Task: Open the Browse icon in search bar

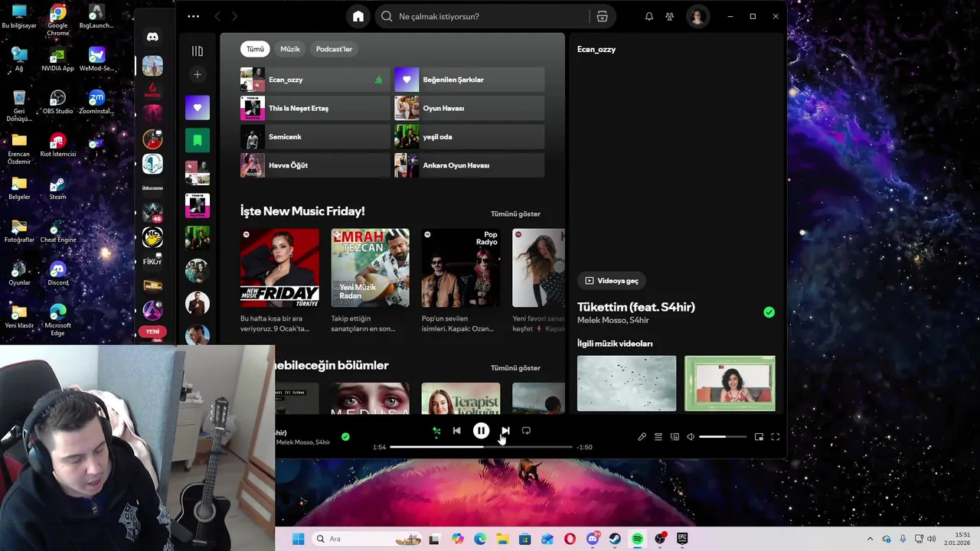Action: (x=603, y=16)
